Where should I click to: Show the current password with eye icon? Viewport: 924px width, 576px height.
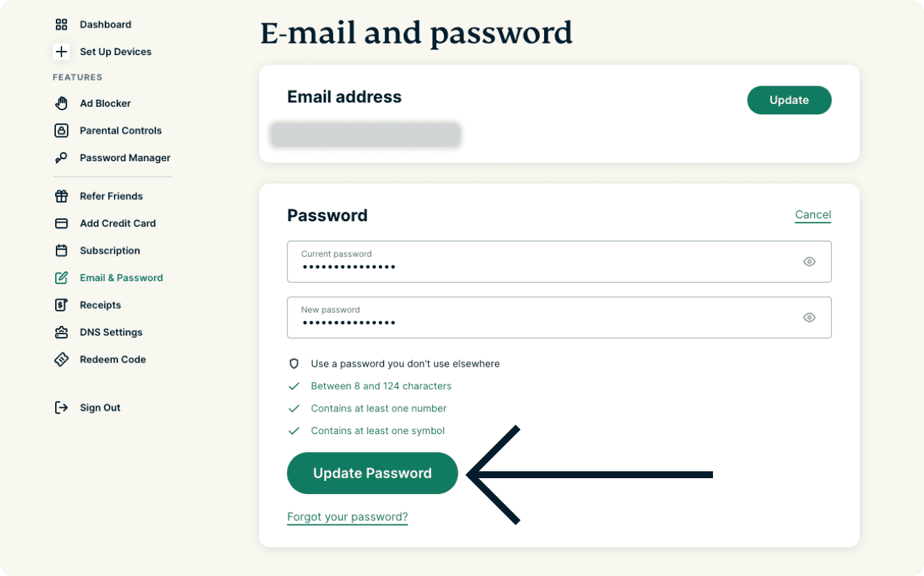click(809, 262)
